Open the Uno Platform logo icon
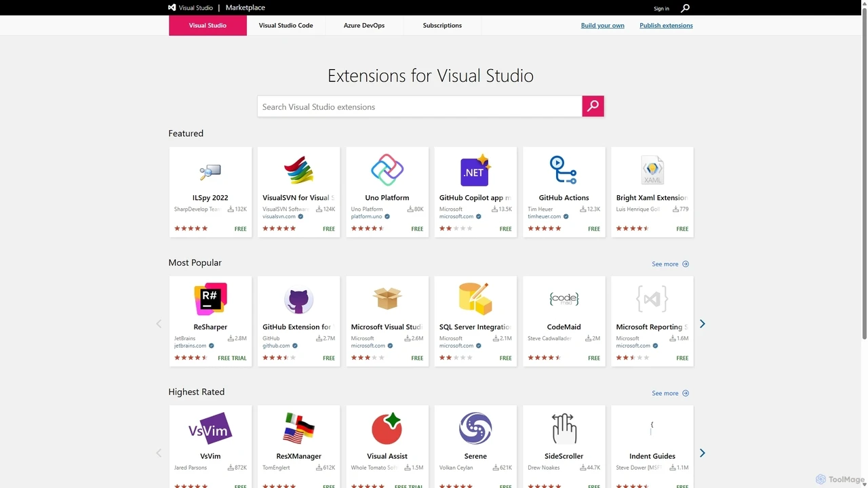This screenshot has height=488, width=868. 387,170
